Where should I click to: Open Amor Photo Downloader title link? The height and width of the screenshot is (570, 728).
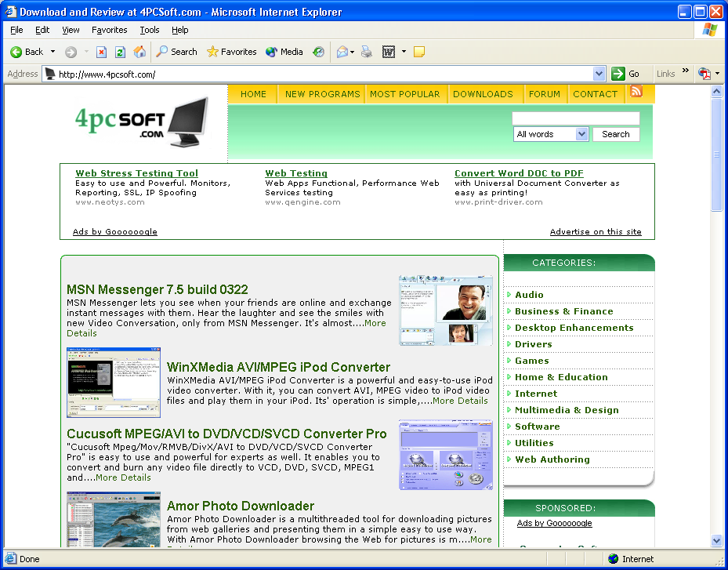click(x=240, y=506)
